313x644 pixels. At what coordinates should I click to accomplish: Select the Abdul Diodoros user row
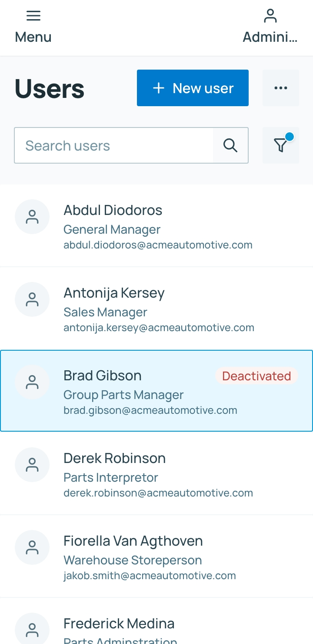(x=156, y=225)
